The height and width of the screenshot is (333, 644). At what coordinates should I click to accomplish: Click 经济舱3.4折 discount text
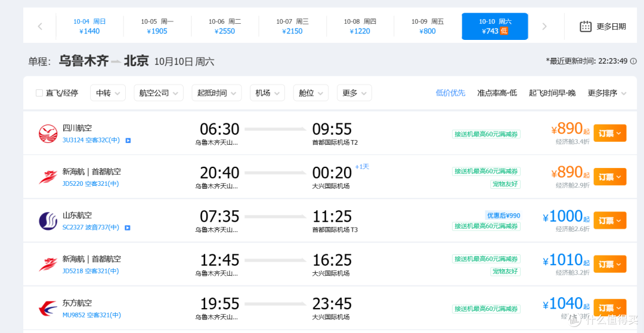pos(572,142)
